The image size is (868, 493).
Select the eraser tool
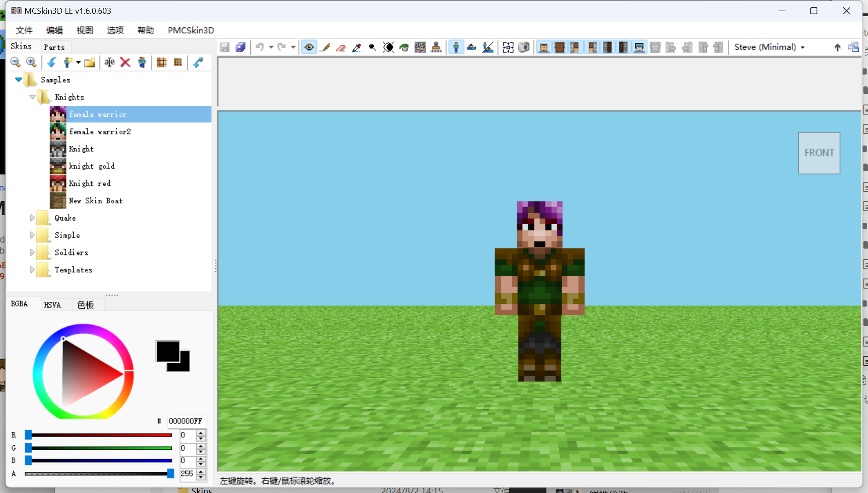(x=341, y=47)
